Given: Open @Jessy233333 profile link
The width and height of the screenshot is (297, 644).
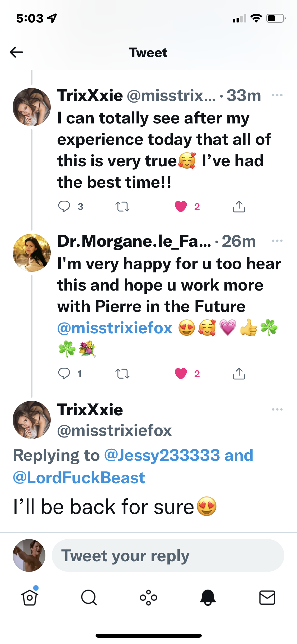Looking at the screenshot, I should tap(162, 455).
